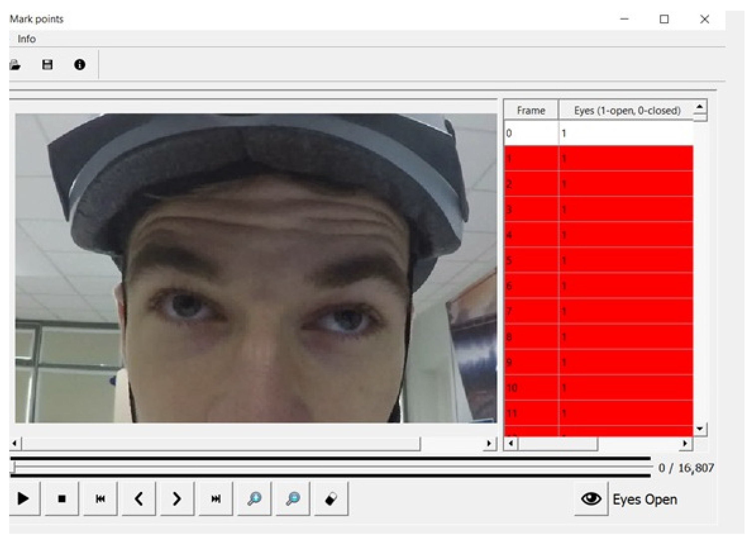This screenshot has height=538, width=756.
Task: Click the eraser tool icon
Action: 331,499
